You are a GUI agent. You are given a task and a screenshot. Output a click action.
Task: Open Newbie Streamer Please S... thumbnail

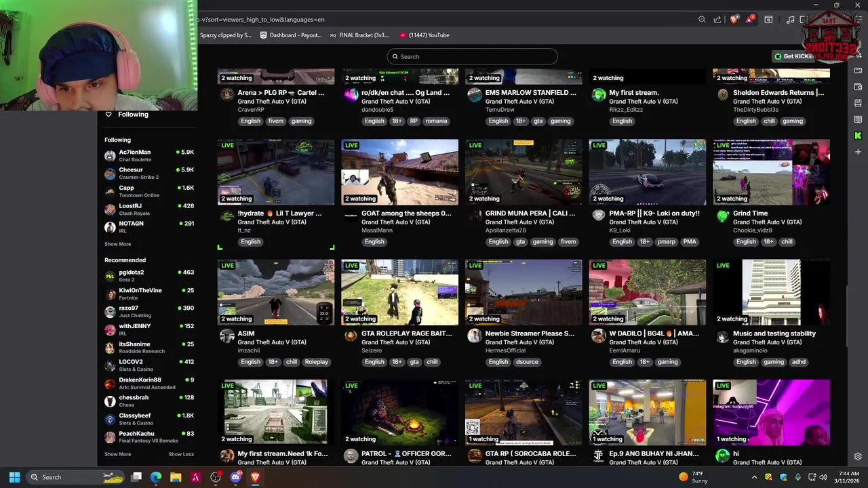point(524,292)
